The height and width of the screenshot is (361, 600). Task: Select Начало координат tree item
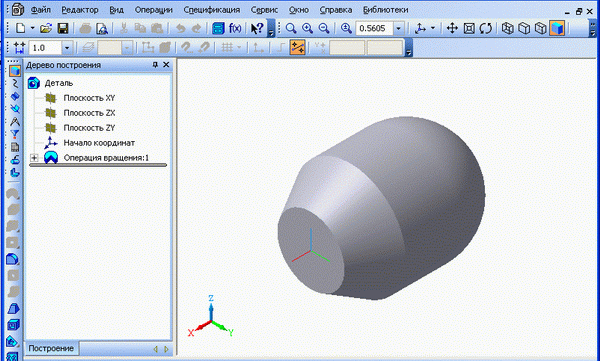coord(99,143)
